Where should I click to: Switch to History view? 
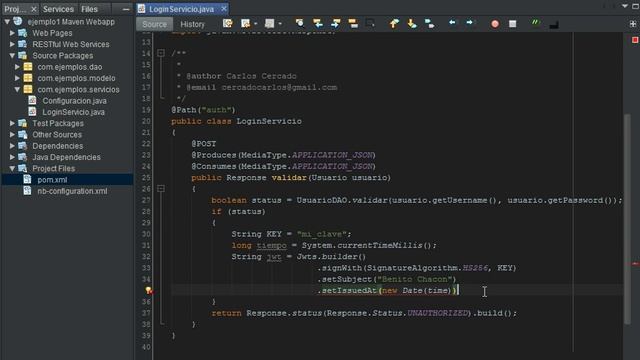click(192, 24)
